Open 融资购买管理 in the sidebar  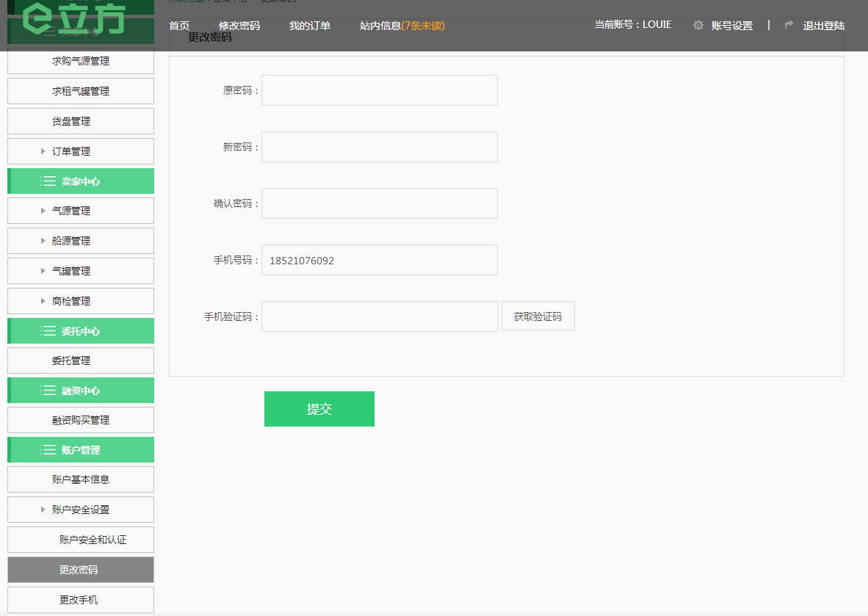coord(81,420)
